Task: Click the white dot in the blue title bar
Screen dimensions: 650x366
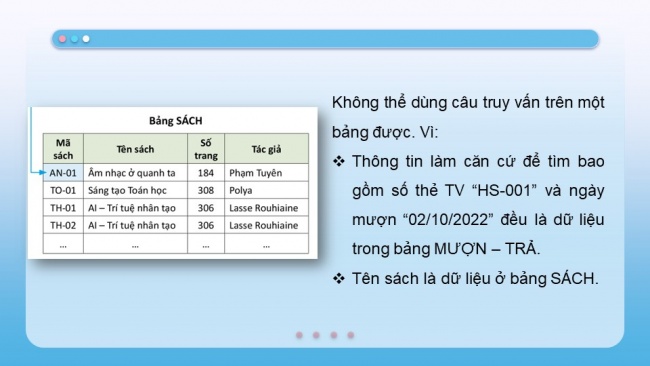Action: (x=86, y=39)
